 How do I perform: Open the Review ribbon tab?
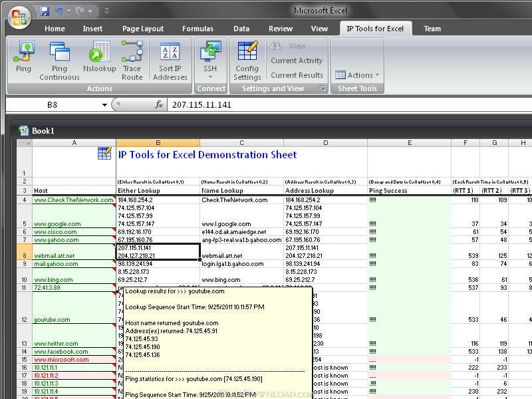point(281,29)
